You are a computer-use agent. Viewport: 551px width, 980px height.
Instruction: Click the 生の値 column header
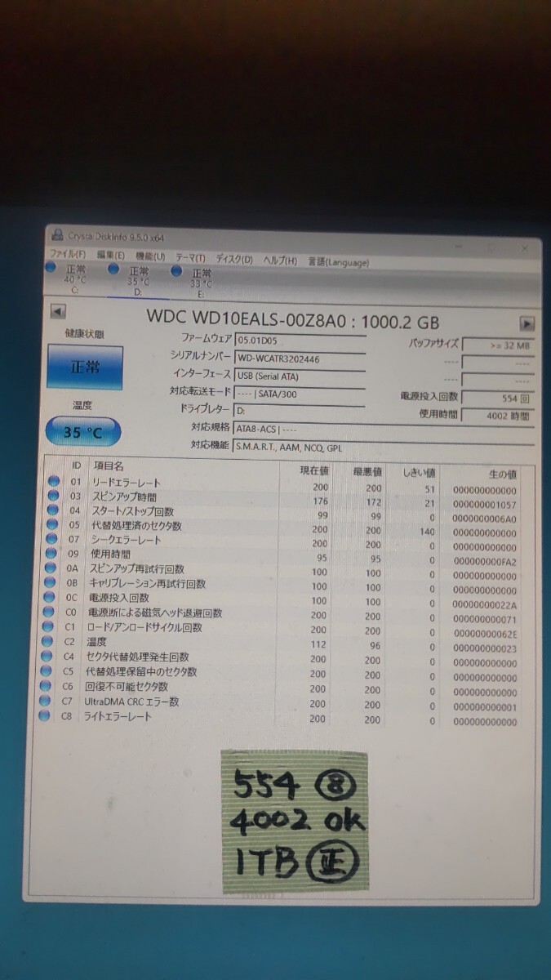[501, 474]
